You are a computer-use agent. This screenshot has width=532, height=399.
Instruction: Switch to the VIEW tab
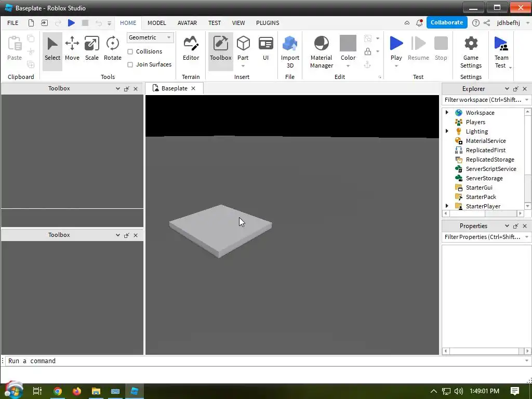pos(238,23)
